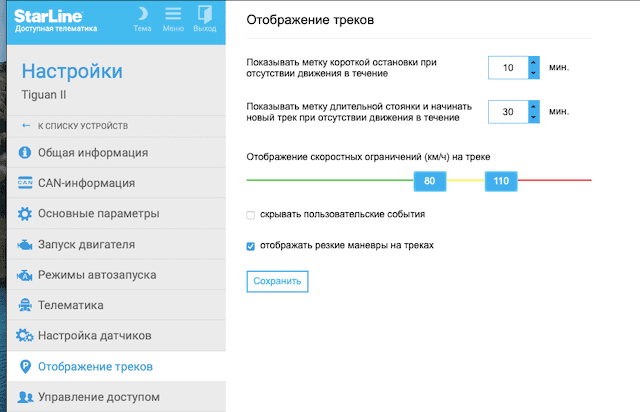
Task: Click the Настройка датчиков gear icon
Action: (25, 336)
